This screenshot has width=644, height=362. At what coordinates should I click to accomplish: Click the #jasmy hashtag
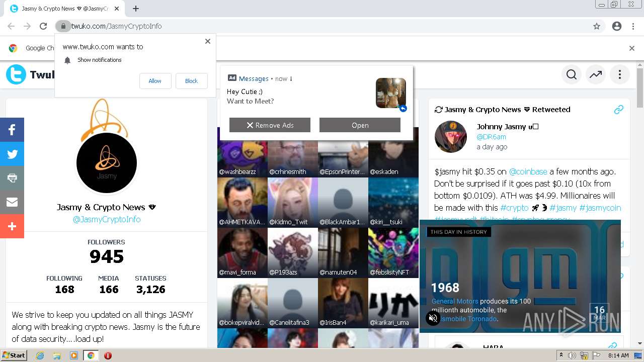tap(563, 208)
